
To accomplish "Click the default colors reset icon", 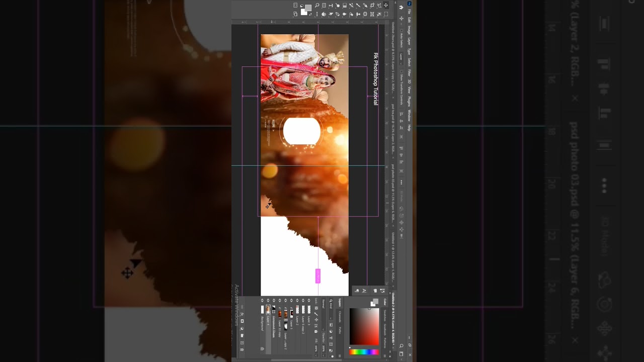I will (302, 6).
